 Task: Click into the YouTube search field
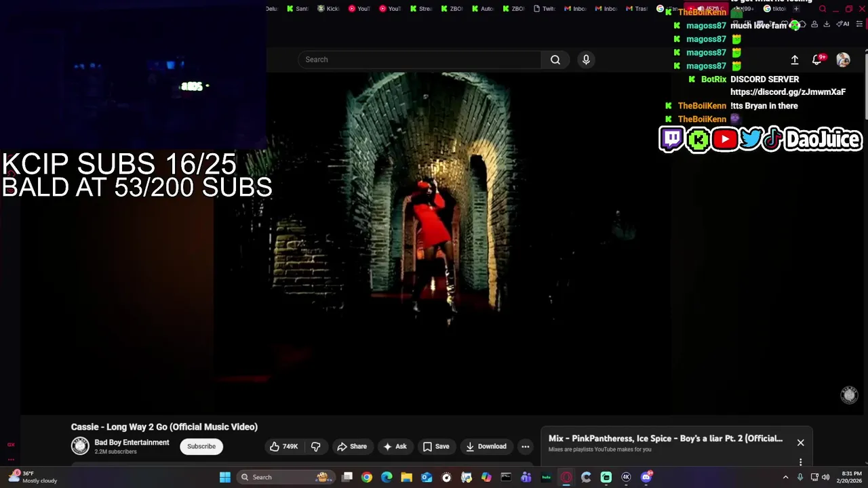[419, 60]
